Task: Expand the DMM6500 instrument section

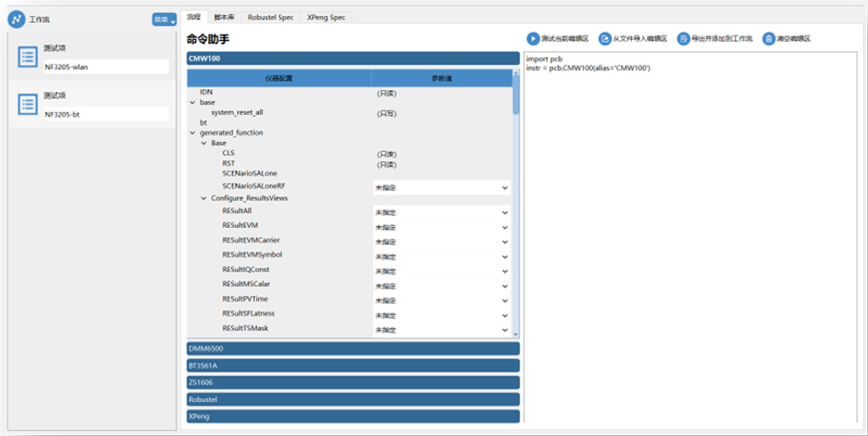Action: pyautogui.click(x=352, y=348)
